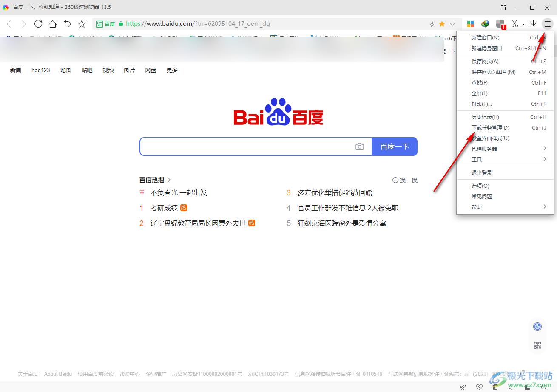
Task: Open the colorful four-square apps extension
Action: 471,24
